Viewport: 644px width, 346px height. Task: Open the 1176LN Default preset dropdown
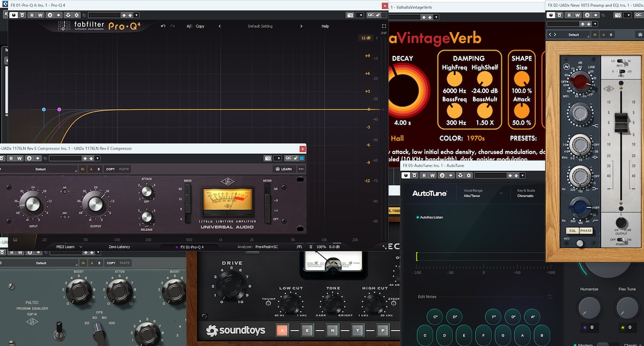(x=41, y=169)
